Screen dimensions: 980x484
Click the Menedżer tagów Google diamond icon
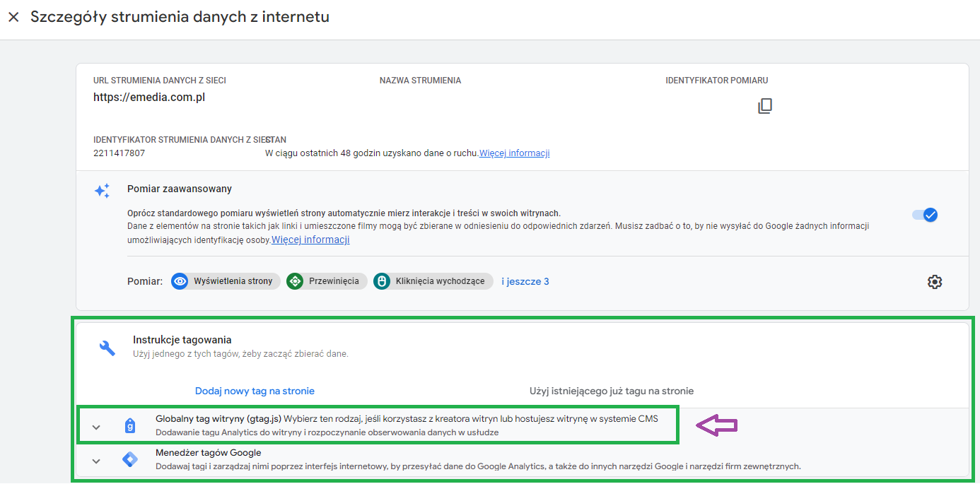(x=130, y=459)
